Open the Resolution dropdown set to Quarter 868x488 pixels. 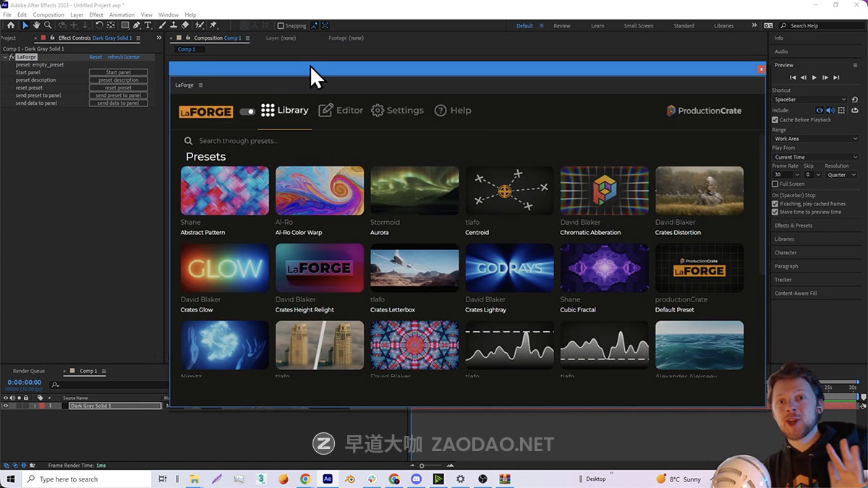pyautogui.click(x=841, y=174)
